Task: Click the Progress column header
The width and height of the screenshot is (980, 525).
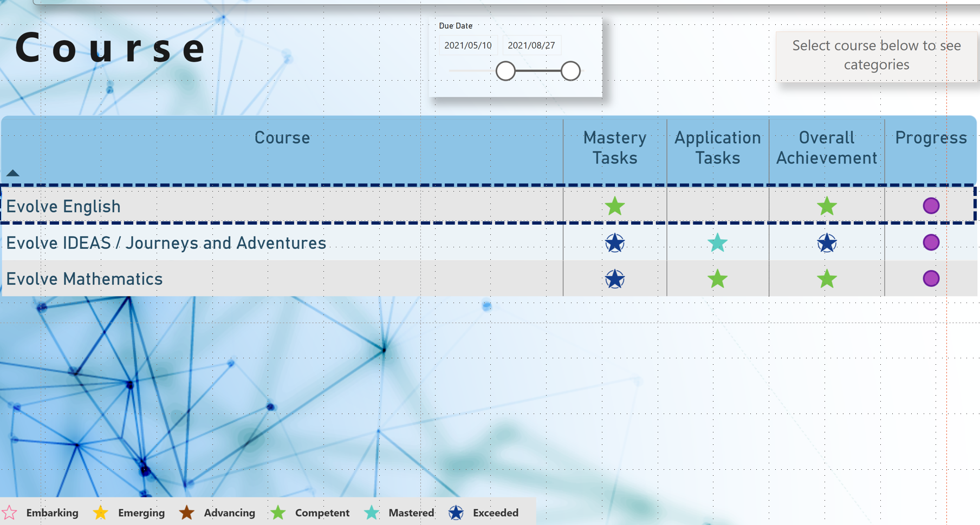Action: coord(931,138)
